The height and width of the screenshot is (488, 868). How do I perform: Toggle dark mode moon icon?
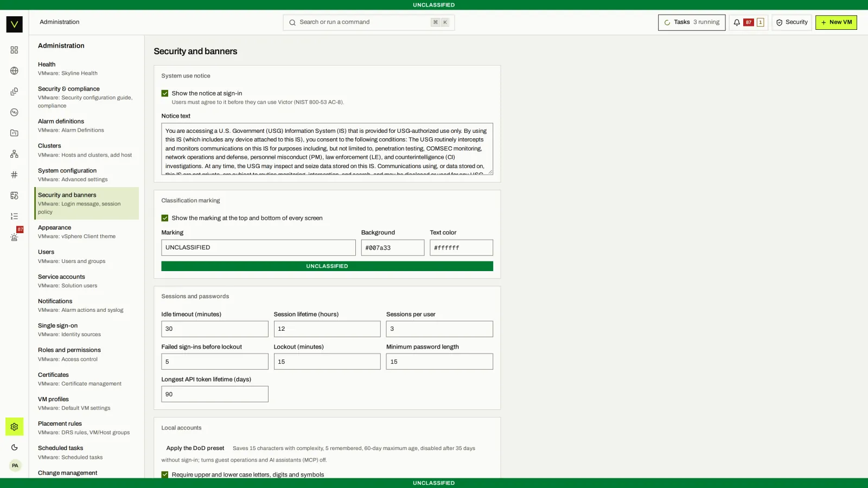pos(14,447)
